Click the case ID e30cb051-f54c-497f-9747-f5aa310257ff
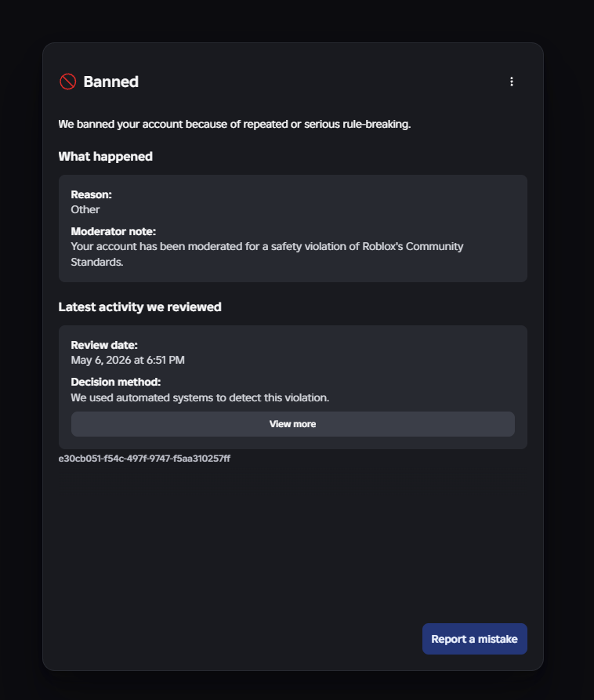 (x=144, y=459)
